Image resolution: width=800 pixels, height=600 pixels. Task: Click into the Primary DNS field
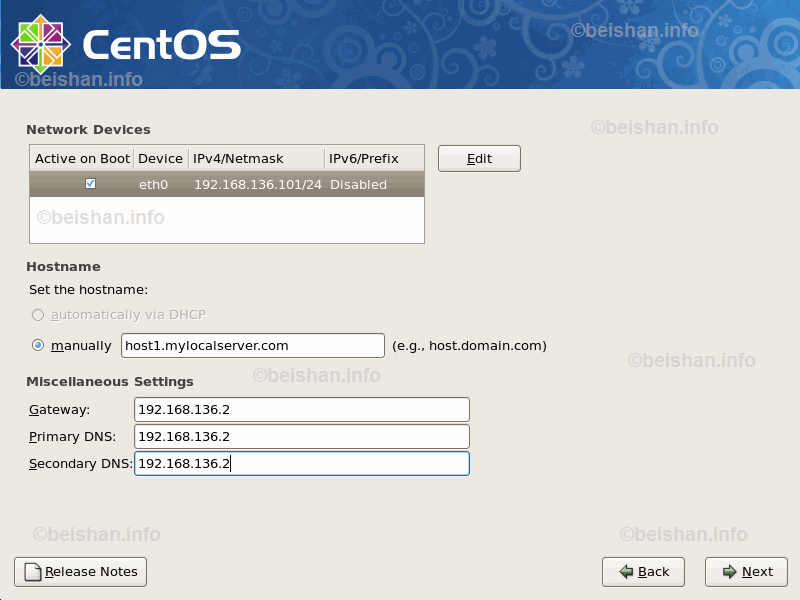(301, 437)
